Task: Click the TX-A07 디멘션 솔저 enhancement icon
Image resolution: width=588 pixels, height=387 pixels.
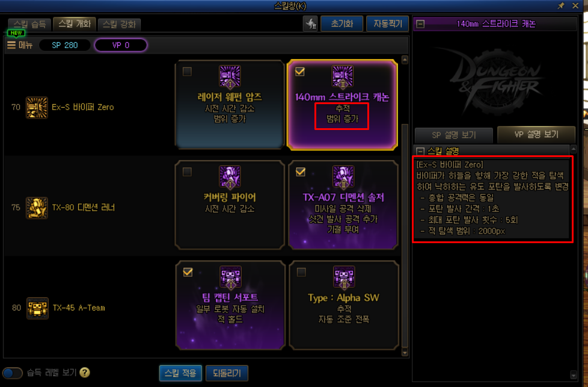Action: pyautogui.click(x=343, y=177)
